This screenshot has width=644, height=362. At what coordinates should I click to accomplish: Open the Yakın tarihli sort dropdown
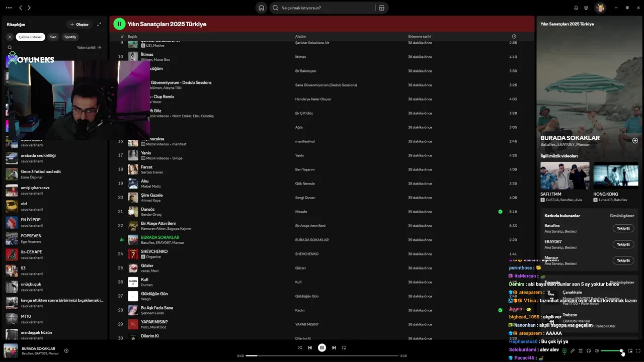pyautogui.click(x=89, y=48)
